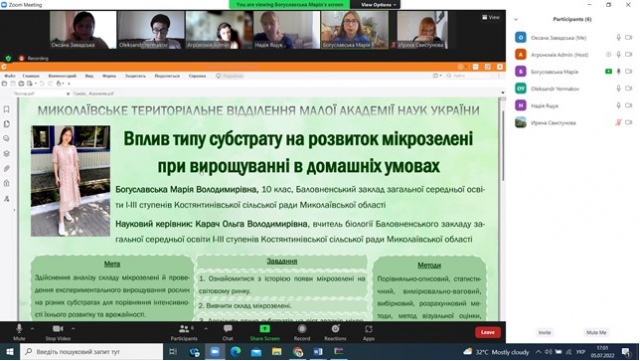Open Справка menu in PDF viewer
The height and width of the screenshot is (361, 640).
click(197, 76)
